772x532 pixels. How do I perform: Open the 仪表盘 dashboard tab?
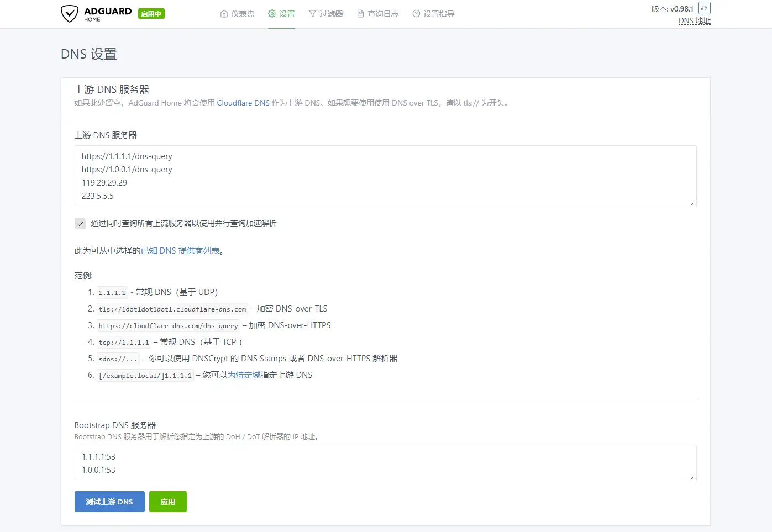point(237,14)
